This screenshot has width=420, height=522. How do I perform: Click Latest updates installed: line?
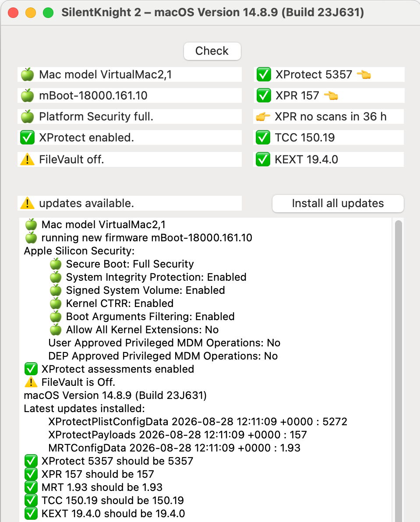coord(84,409)
